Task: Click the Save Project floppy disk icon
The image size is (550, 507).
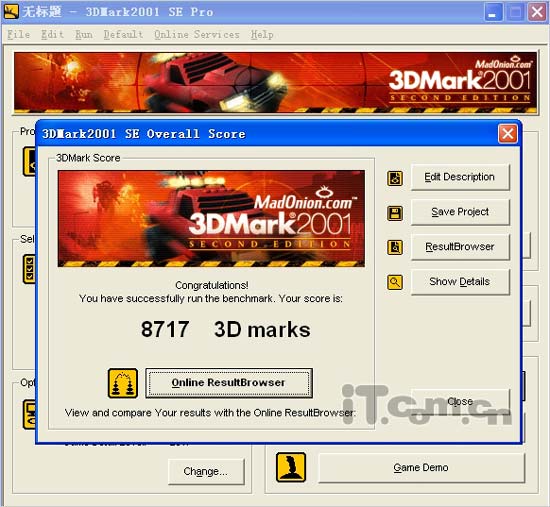Action: point(395,213)
